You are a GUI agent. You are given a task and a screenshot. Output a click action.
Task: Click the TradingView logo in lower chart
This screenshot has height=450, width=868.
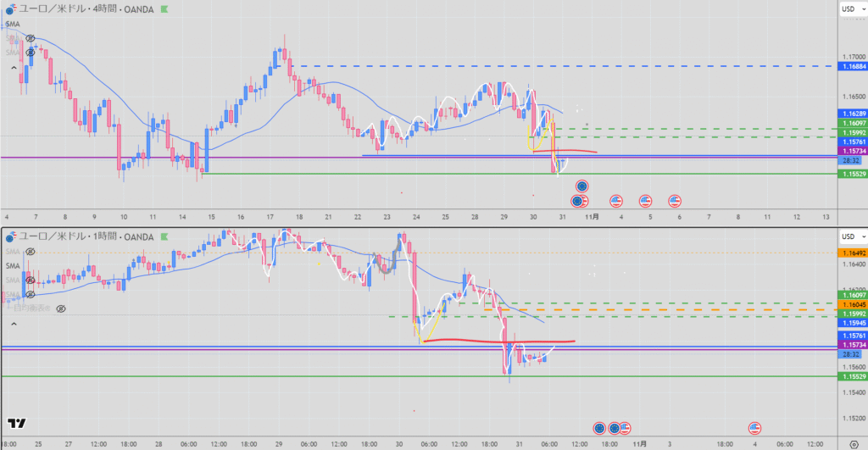click(x=16, y=423)
